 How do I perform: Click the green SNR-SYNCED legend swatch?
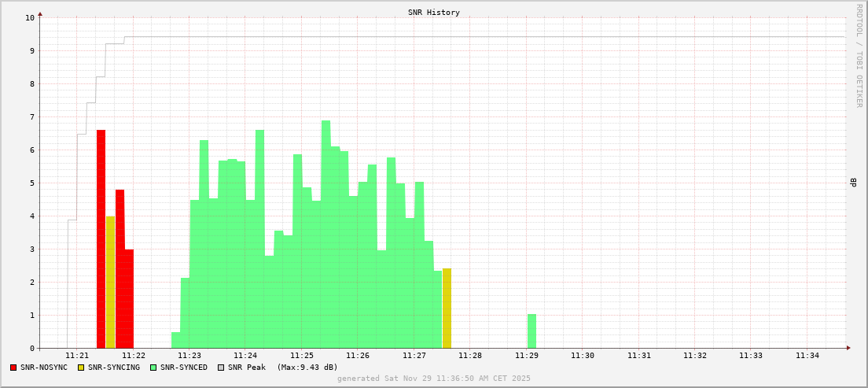[x=153, y=368]
